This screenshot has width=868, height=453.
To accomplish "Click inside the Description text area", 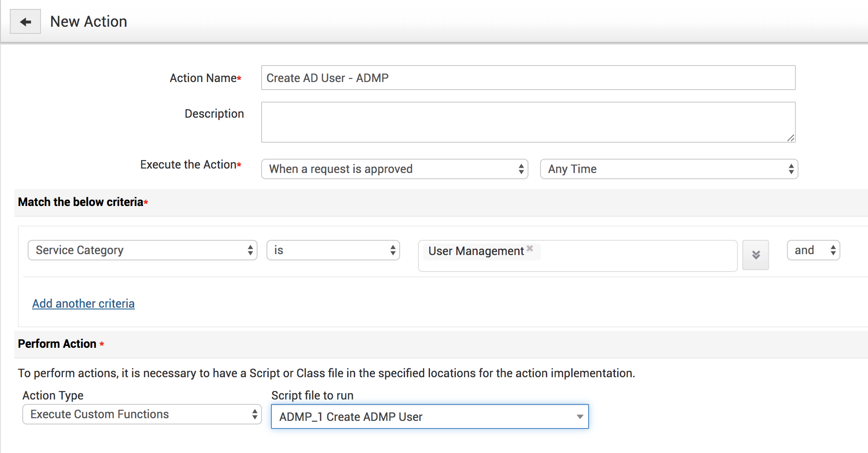I will [528, 122].
